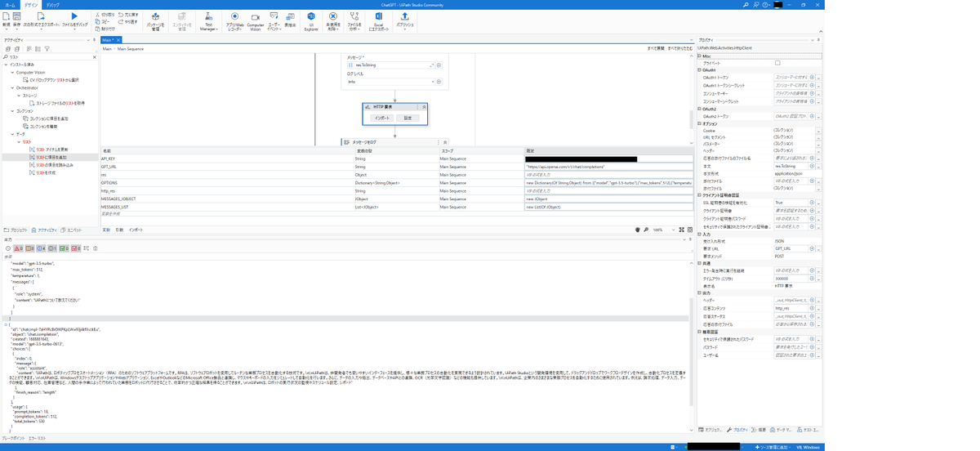Viewport: 980px width, 451px height.
Task: Click 切り取り (Cut) in the ribbon
Action: 105,15
